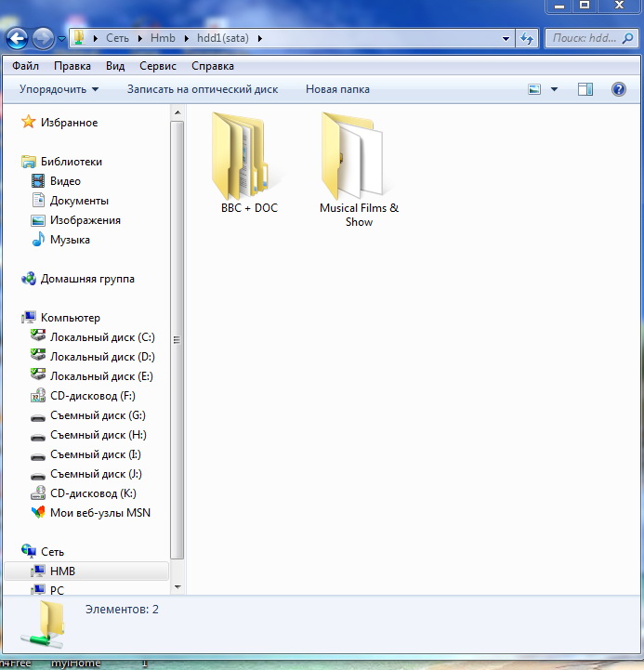Open Съемный диск (G:)
The image size is (644, 670).
[98, 415]
